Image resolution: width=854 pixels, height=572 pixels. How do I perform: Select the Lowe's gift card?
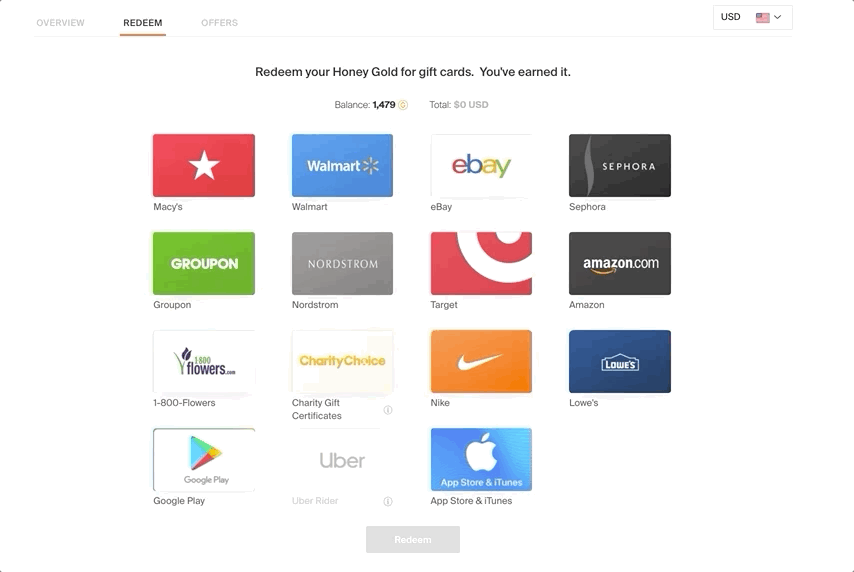[x=620, y=362]
